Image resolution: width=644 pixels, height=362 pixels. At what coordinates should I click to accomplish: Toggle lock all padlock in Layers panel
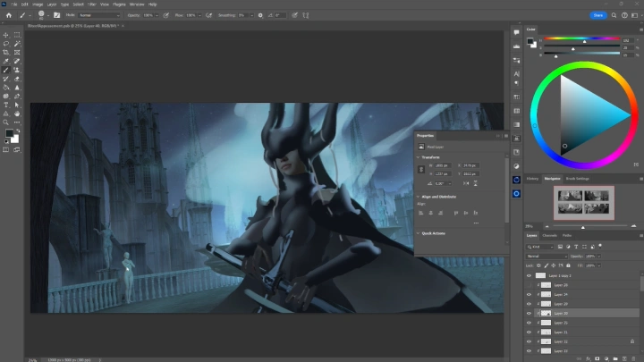(569, 265)
